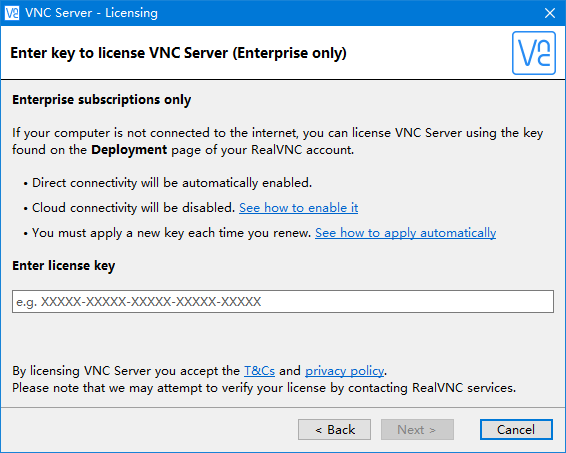
Task: Click 'You must apply a new key' text
Action: pyautogui.click(x=171, y=233)
